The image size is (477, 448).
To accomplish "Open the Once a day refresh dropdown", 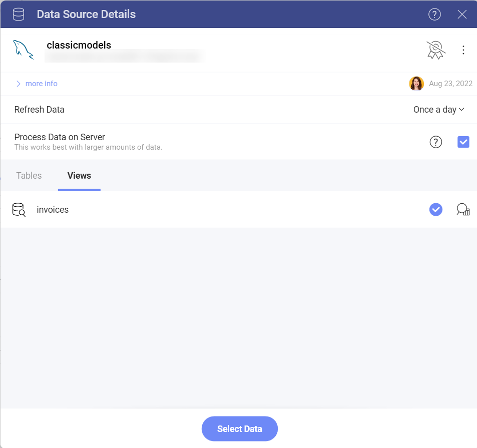I will click(x=438, y=110).
